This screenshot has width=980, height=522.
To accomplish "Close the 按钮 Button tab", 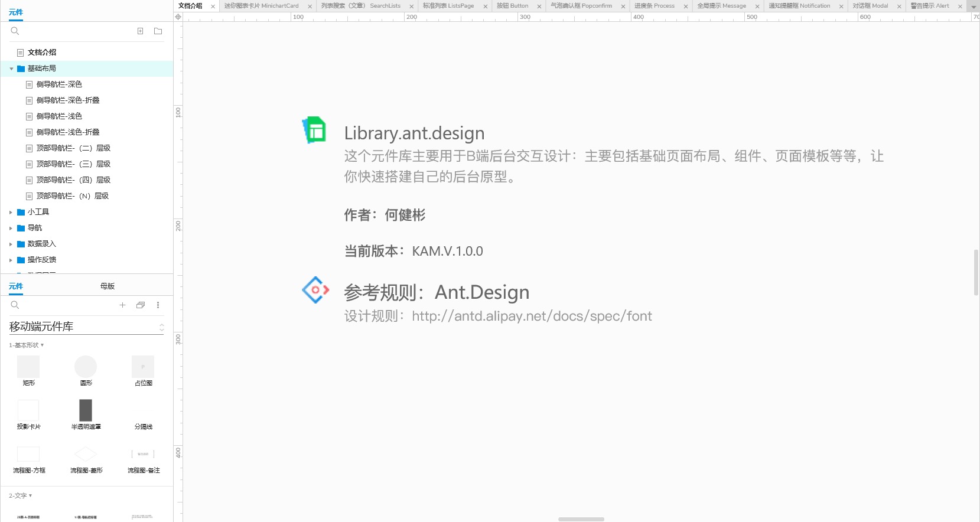I will pyautogui.click(x=539, y=6).
